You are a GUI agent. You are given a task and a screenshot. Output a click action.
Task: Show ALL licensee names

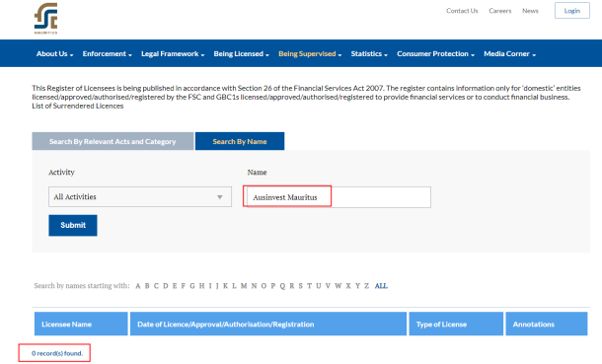[x=381, y=286]
